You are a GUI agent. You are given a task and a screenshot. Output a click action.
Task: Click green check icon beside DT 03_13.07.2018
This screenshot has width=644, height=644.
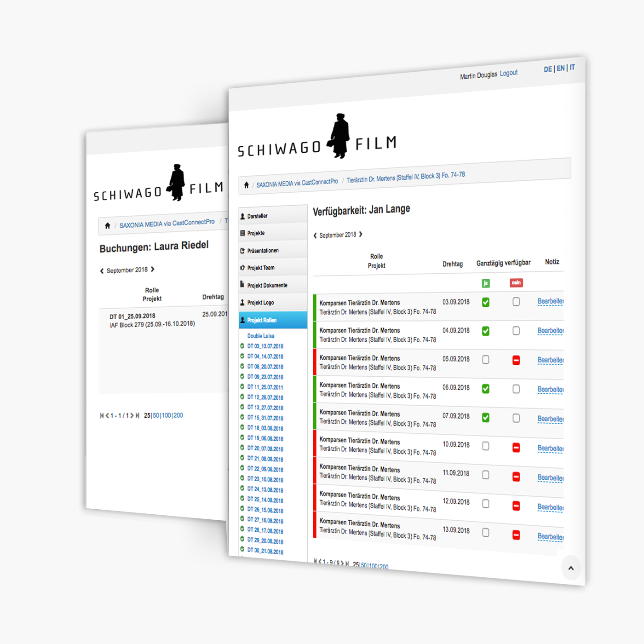coord(242,346)
